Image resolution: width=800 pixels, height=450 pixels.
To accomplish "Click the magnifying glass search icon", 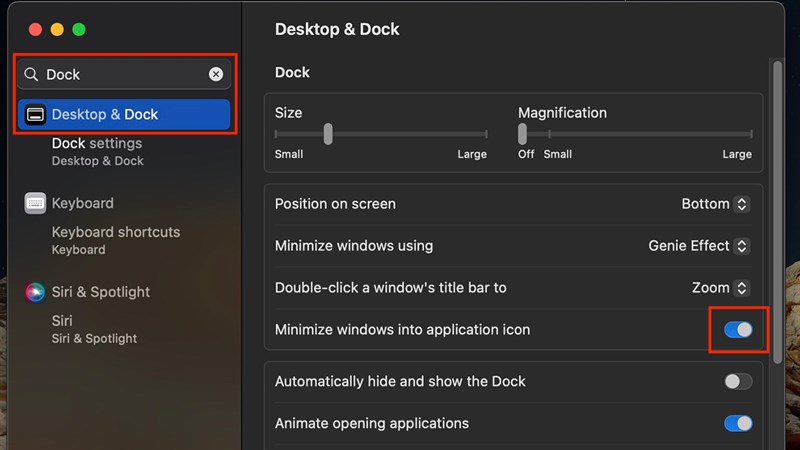I will click(32, 74).
